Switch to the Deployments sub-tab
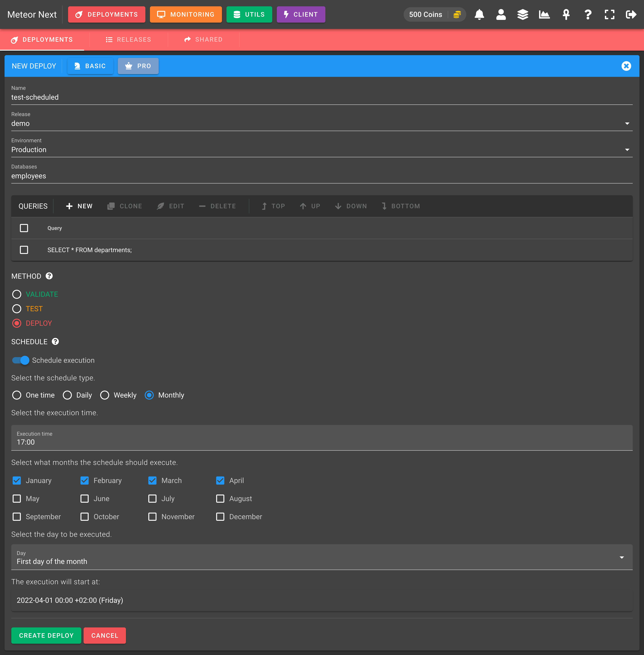This screenshot has width=644, height=655. [42, 40]
